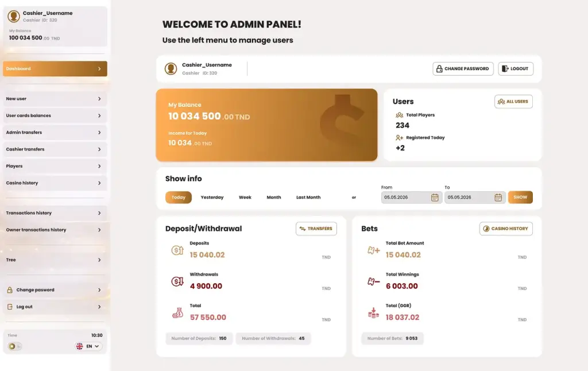Click the Log out door icon in sidebar
This screenshot has height=371, width=588.
click(10, 307)
